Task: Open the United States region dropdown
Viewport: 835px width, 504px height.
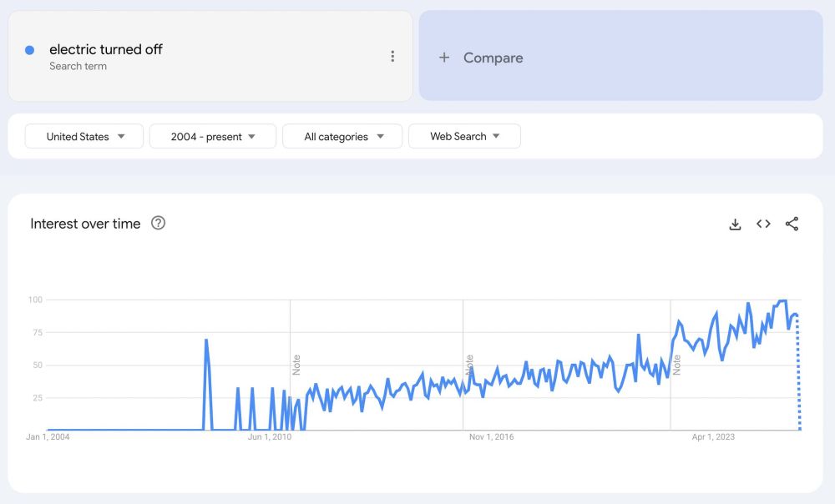Action: coord(83,136)
